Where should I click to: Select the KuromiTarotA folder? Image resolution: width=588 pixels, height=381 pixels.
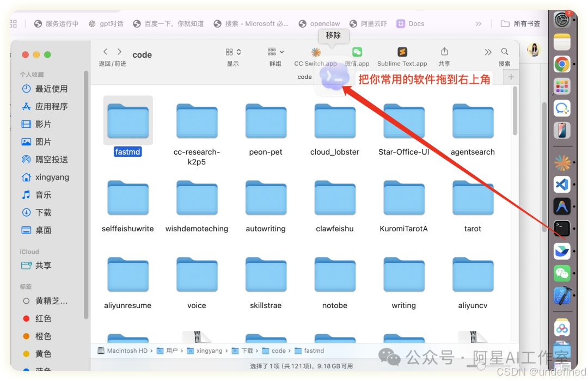[404, 198]
